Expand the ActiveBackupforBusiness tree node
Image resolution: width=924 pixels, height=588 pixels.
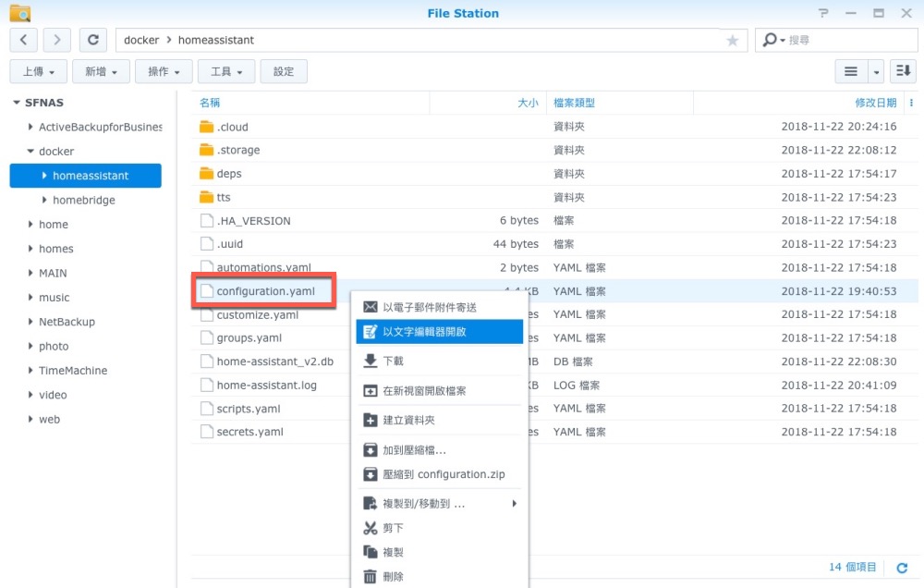point(30,127)
